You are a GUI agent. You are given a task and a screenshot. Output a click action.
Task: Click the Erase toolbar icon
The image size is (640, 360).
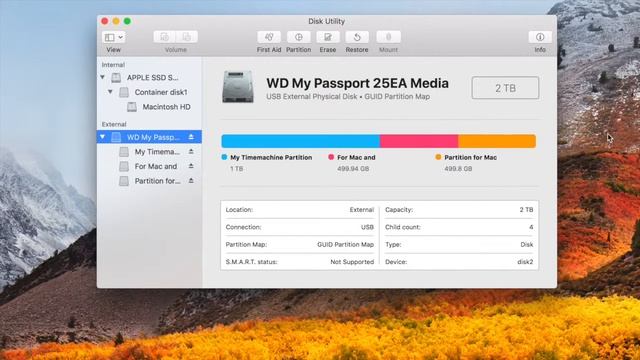(328, 37)
